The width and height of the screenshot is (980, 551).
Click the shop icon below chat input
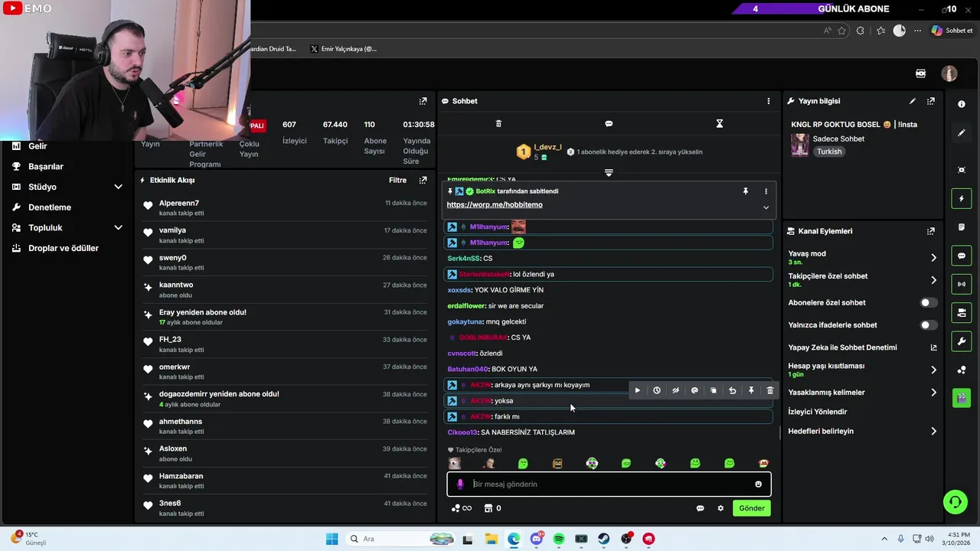488,508
